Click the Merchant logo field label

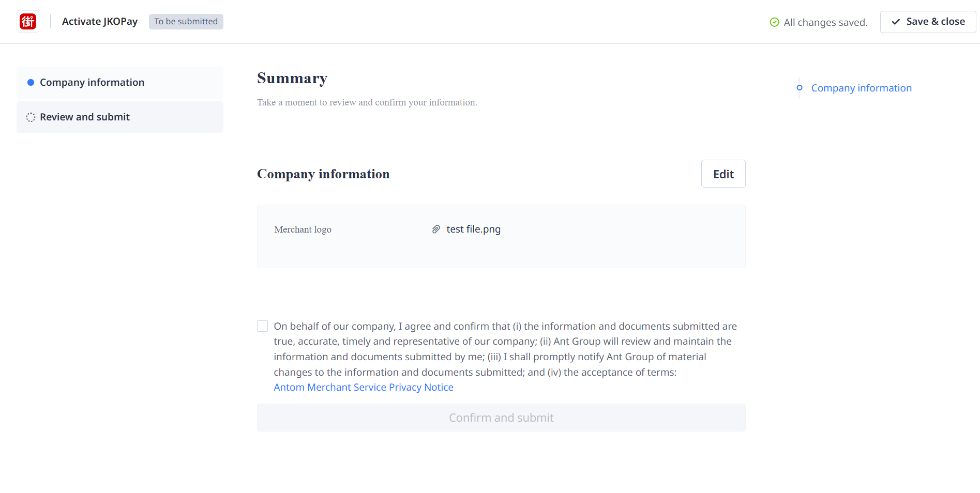303,229
